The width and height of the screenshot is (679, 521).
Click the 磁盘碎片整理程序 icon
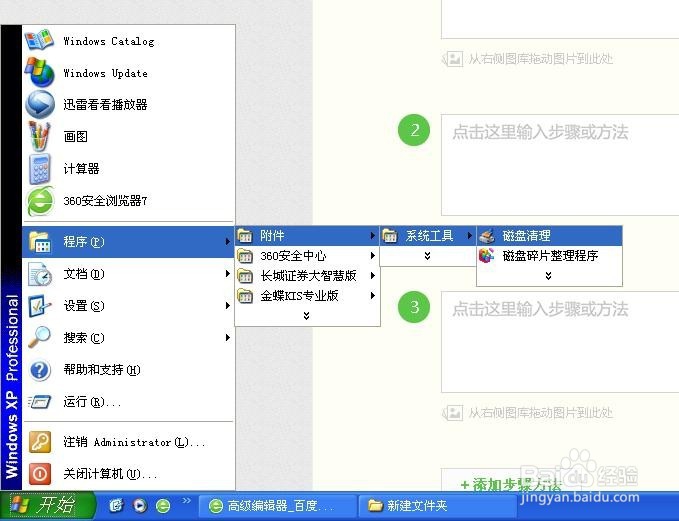(487, 256)
